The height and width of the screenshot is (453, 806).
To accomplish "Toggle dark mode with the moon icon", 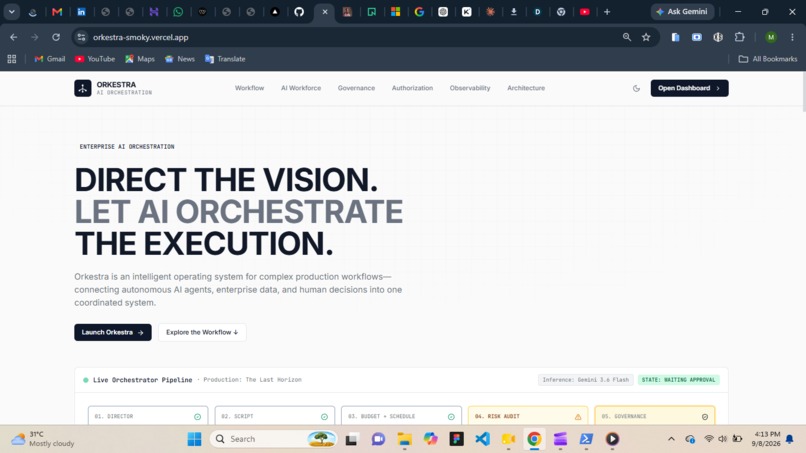I will point(636,88).
